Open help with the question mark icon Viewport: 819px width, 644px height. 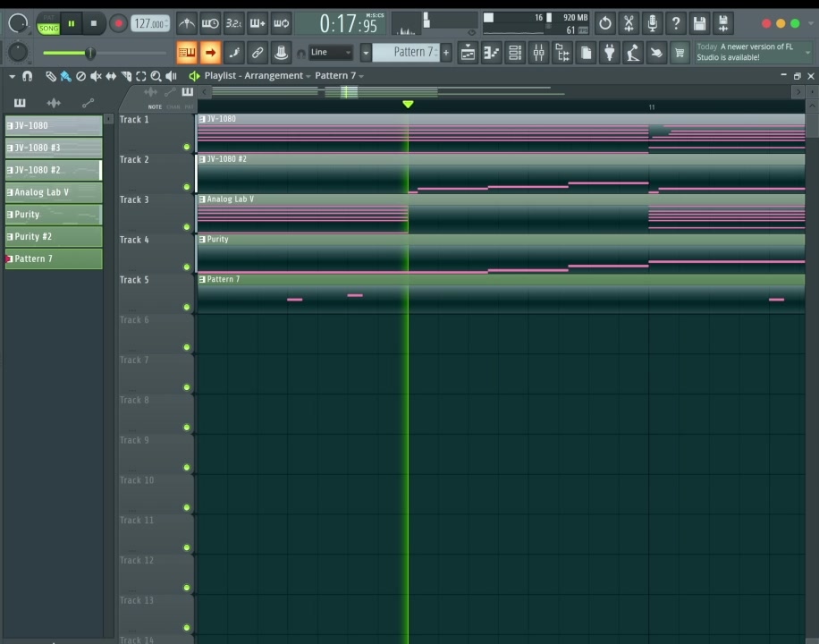coord(676,23)
